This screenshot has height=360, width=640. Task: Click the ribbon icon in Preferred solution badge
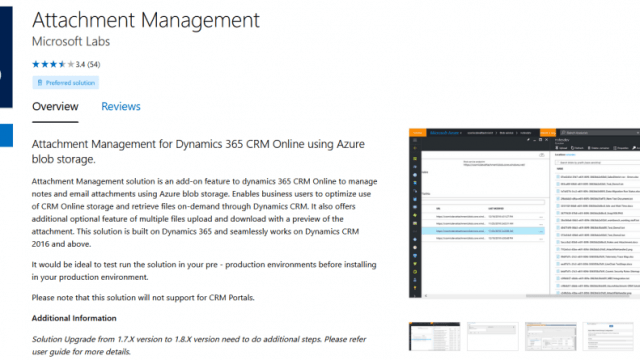(40, 82)
